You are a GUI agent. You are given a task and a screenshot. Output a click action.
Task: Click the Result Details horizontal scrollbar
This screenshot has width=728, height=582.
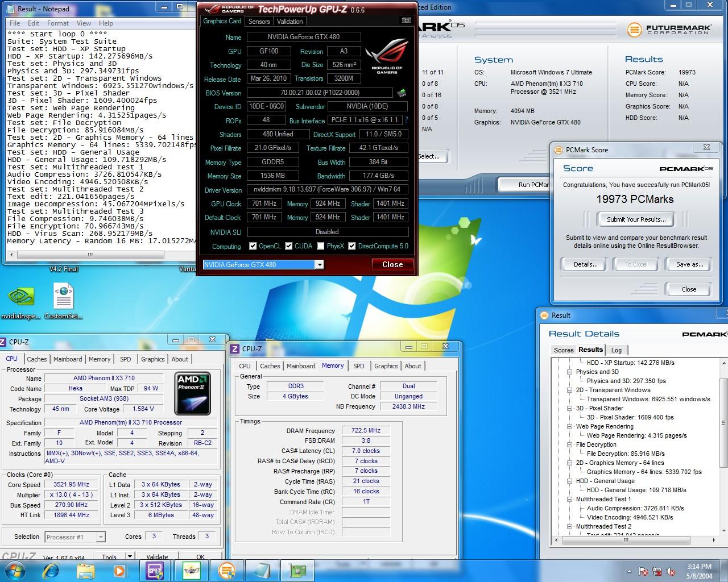pos(630,540)
